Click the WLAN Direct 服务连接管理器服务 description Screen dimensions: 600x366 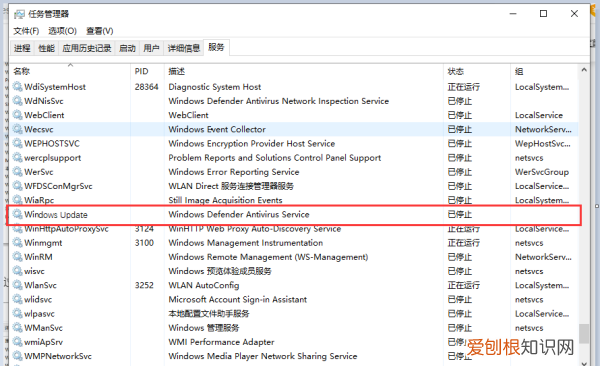tap(231, 186)
